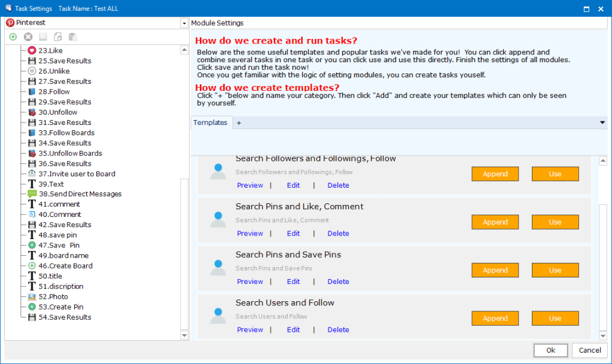Select the 26.Unlike module icon
The image size is (612, 364).
[x=32, y=71]
